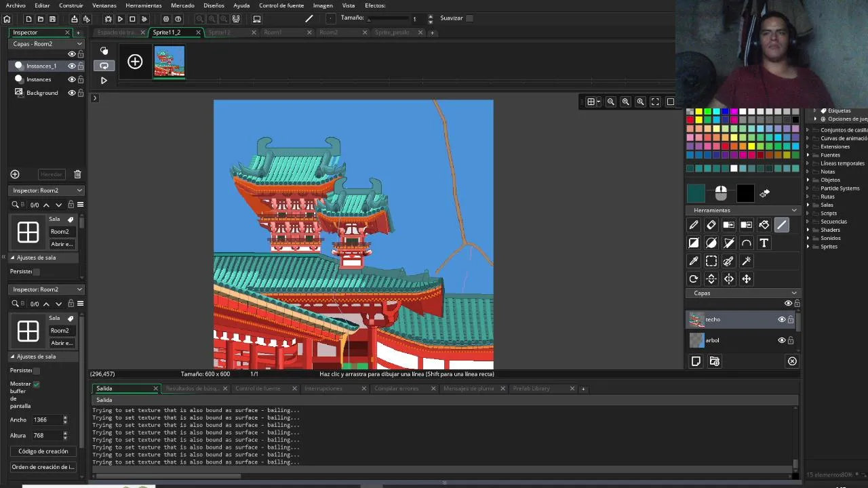Add a new layer group folder
This screenshot has height=488, width=868.
pos(714,361)
